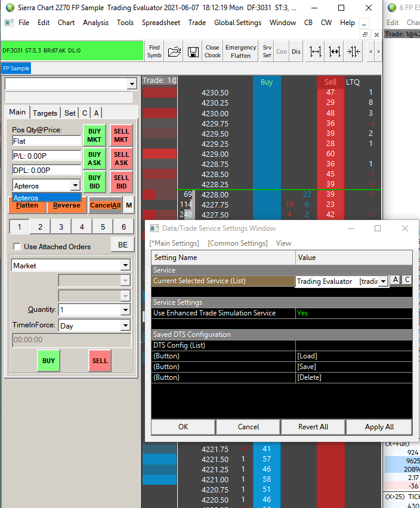Select Apteros in the dropdown list
This screenshot has width=420, height=508.
point(47,197)
